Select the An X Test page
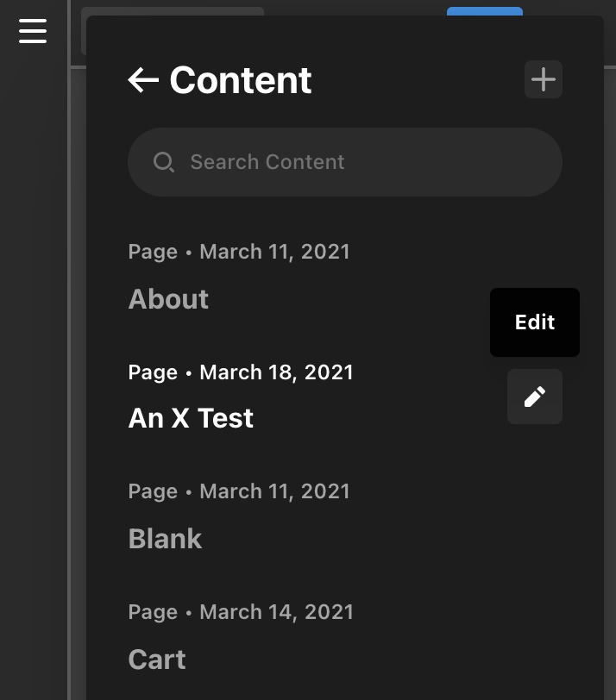The image size is (616, 700). [191, 418]
